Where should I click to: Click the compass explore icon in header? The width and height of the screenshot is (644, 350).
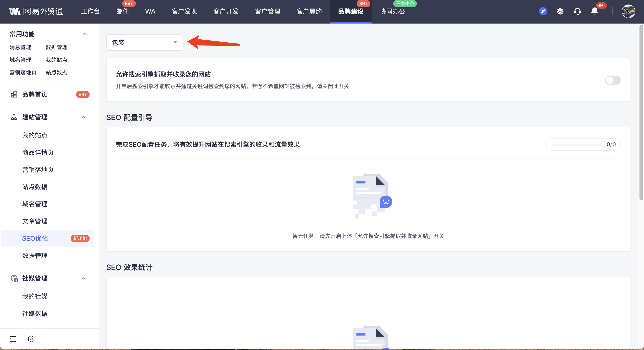pyautogui.click(x=543, y=11)
